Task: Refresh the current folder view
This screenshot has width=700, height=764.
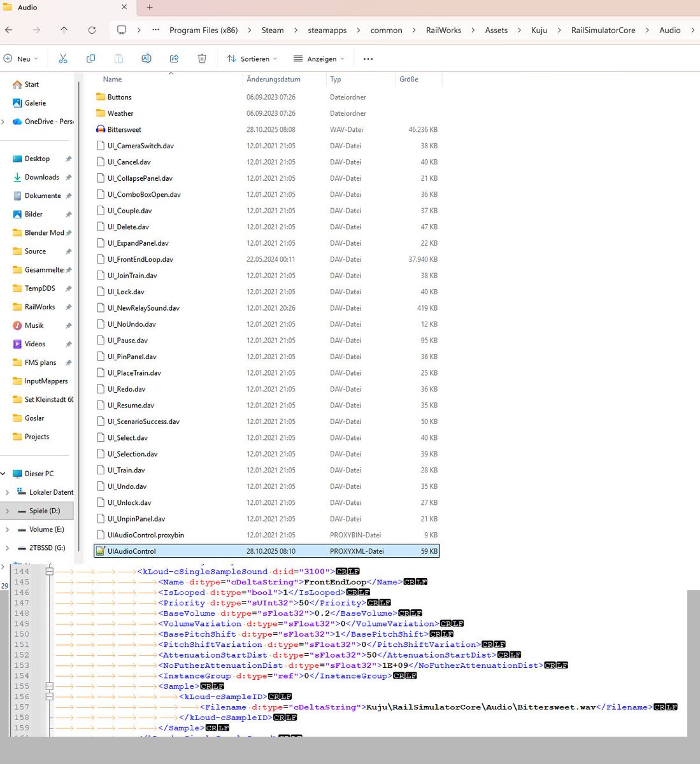Action: click(92, 30)
